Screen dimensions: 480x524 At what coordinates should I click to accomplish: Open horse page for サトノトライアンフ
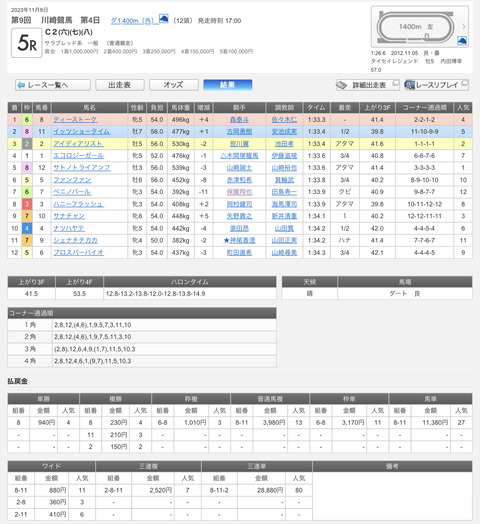click(x=82, y=168)
